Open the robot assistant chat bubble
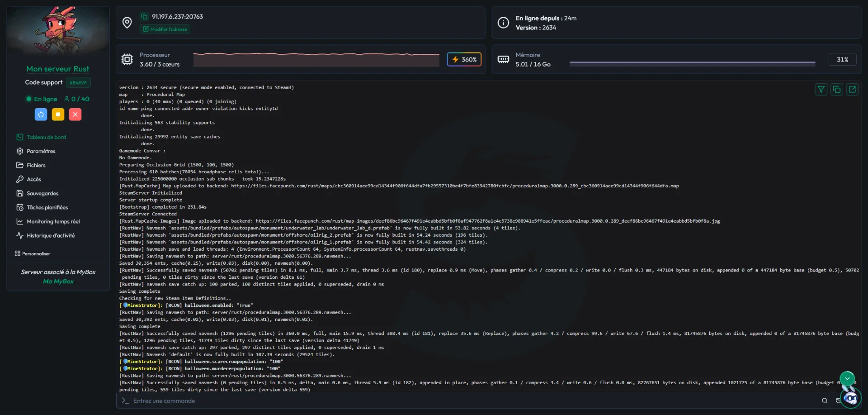868x415 pixels. pyautogui.click(x=851, y=398)
